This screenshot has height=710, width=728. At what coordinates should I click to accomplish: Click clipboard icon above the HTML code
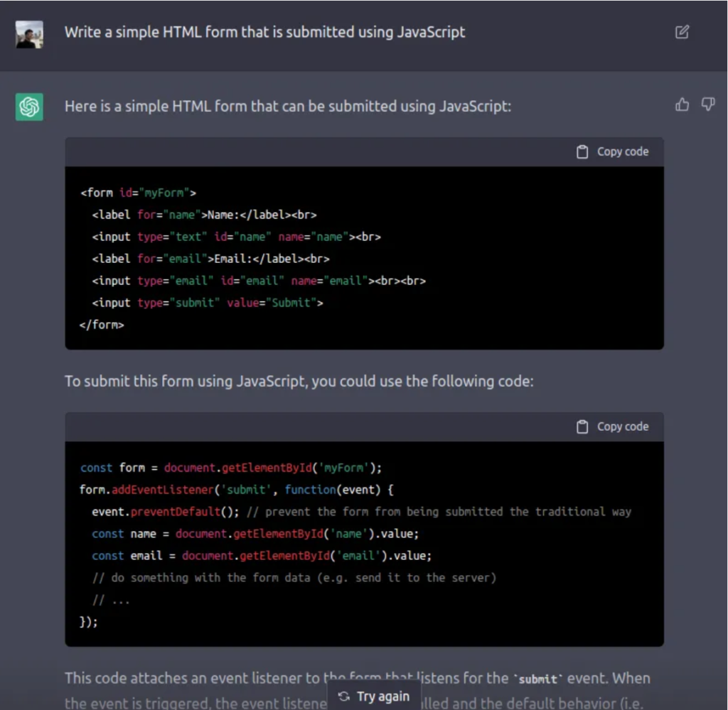(x=582, y=151)
